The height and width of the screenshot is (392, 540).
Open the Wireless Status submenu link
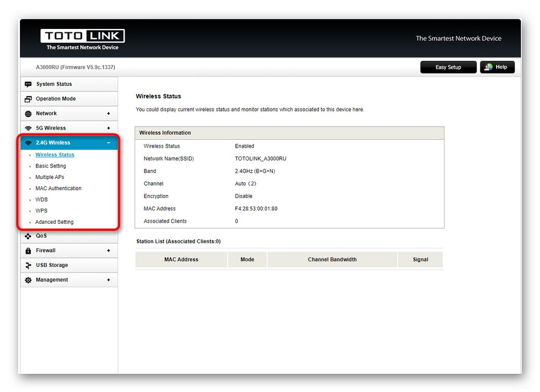pos(55,155)
